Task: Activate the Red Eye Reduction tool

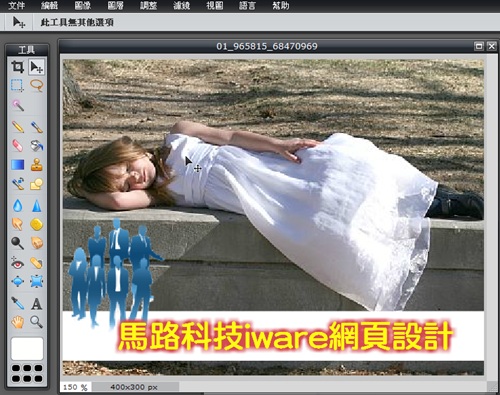Action: tap(18, 263)
